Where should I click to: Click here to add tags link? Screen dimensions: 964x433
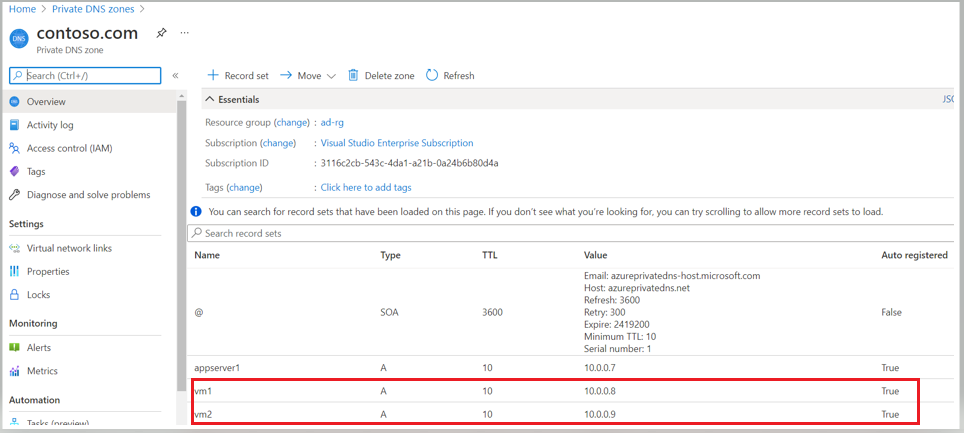point(365,187)
